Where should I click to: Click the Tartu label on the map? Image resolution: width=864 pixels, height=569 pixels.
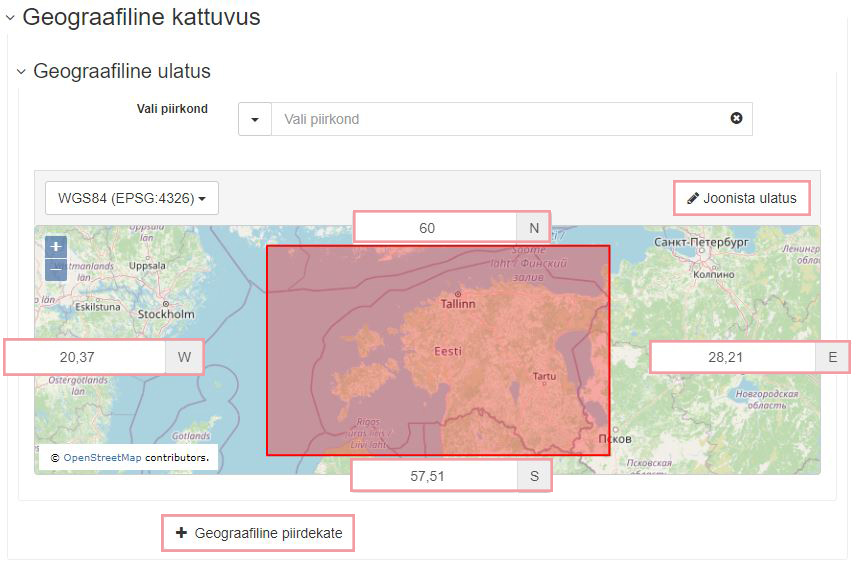[544, 376]
